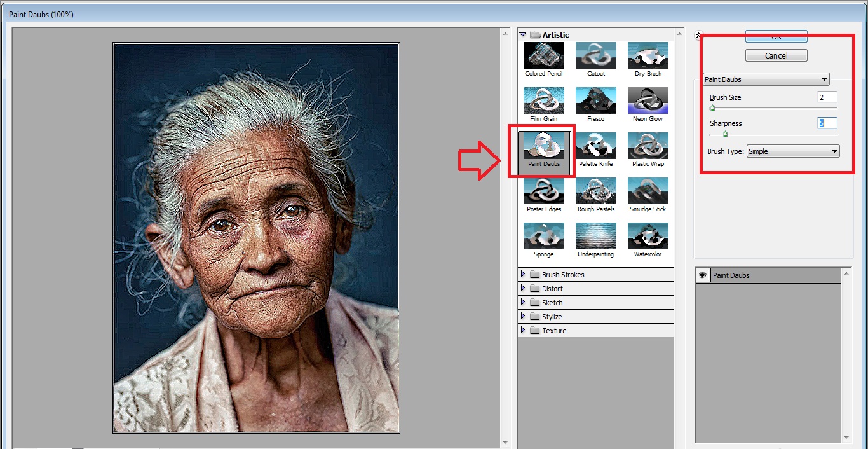Click the Sharpness value input field

827,123
